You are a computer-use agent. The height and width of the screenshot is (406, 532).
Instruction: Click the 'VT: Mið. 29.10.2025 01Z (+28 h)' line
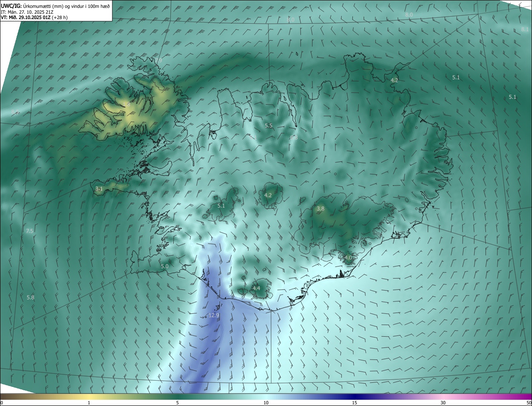pyautogui.click(x=34, y=17)
